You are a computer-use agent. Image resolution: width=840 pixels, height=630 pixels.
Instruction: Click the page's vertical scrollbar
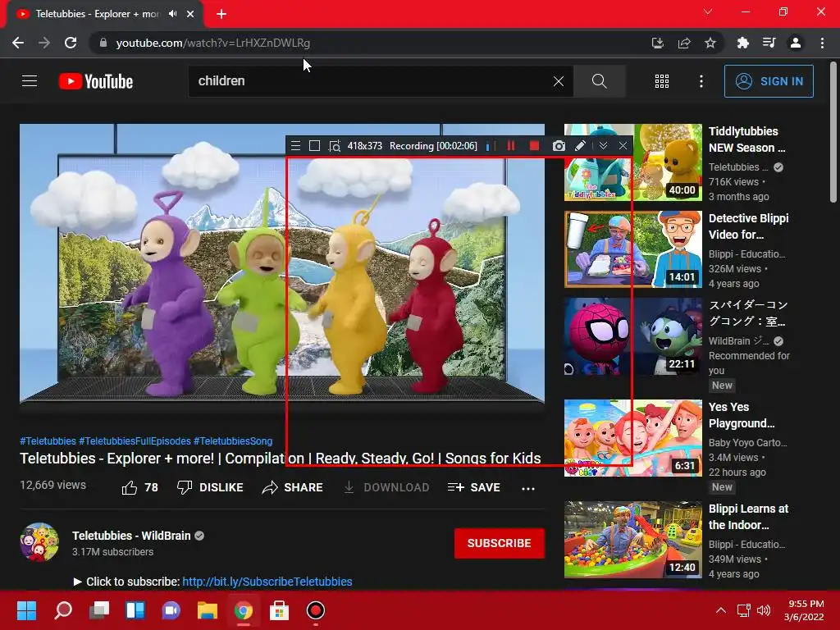pyautogui.click(x=833, y=132)
